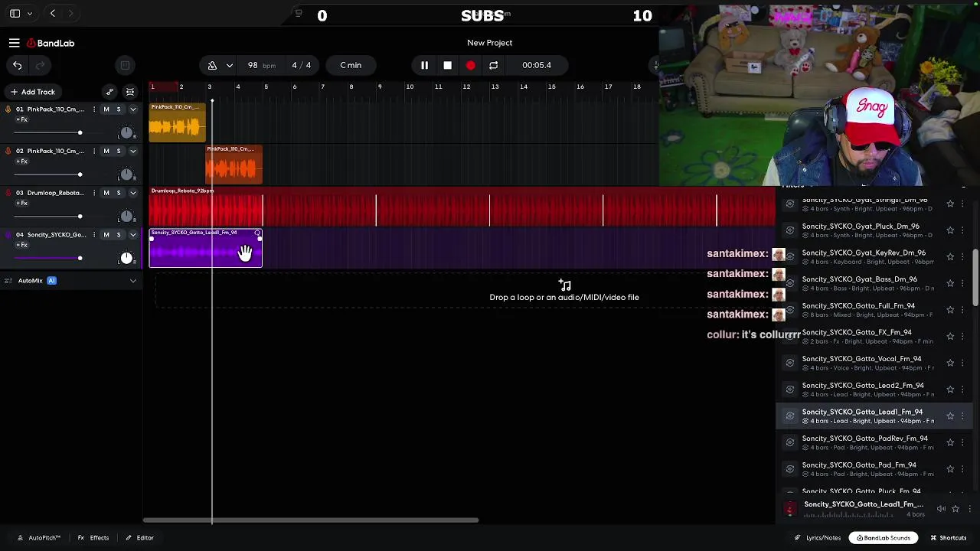This screenshot has height=551, width=980.
Task: Mute track 02 PinkPack
Action: [106, 151]
